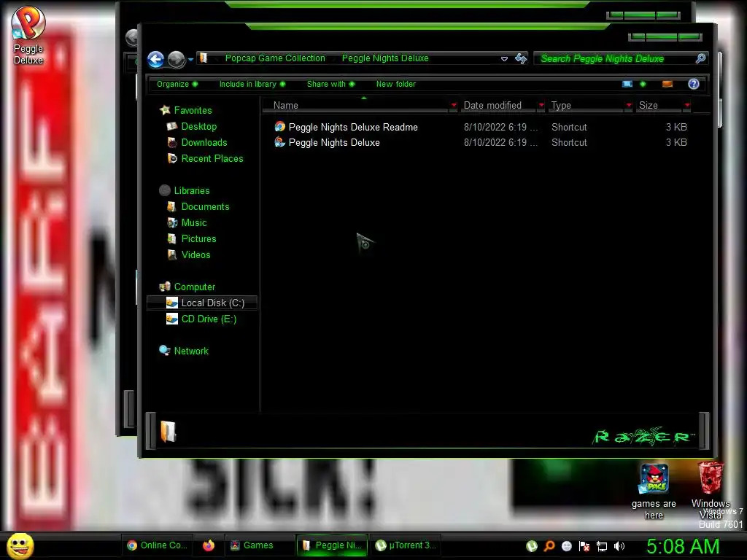
Task: Focus the Search Peggle Nights Deluxe field
Action: tap(620, 58)
